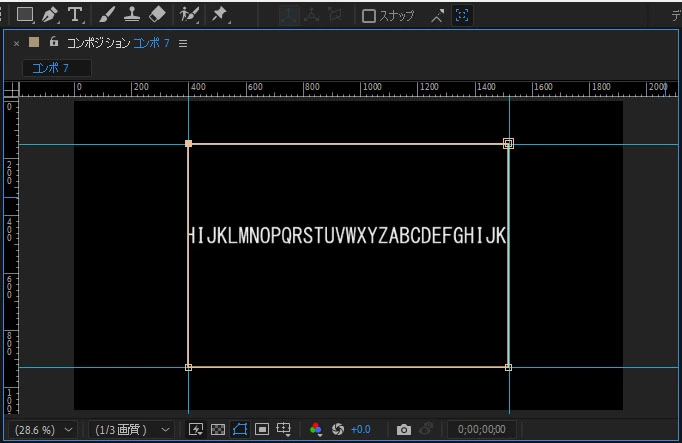Image resolution: width=682 pixels, height=443 pixels.
Task: Toggle the Fast Previews button
Action: [196, 430]
